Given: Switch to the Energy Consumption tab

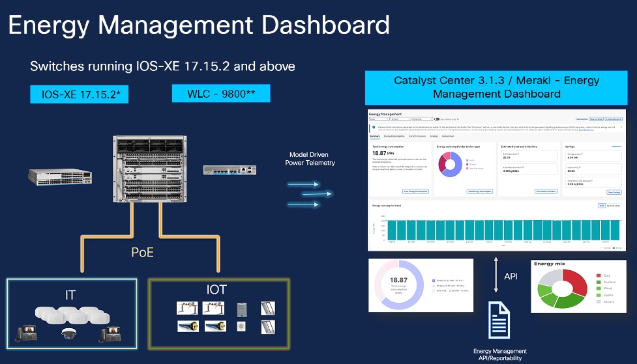Looking at the screenshot, I should pyautogui.click(x=394, y=136).
